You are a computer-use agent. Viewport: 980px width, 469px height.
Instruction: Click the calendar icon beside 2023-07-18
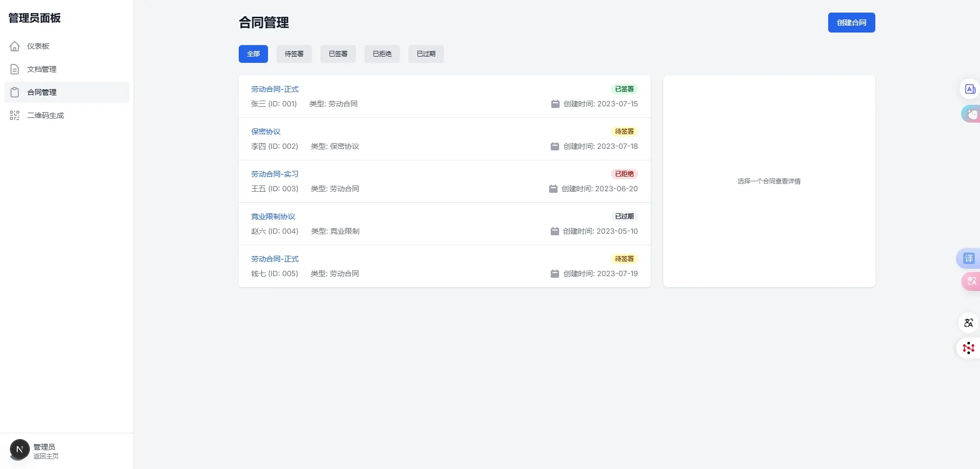[x=555, y=146]
